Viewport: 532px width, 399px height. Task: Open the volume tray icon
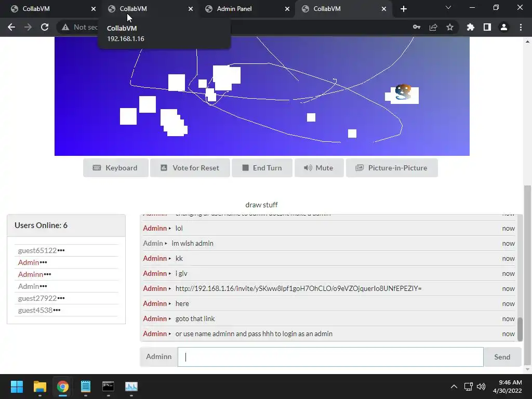click(481, 387)
